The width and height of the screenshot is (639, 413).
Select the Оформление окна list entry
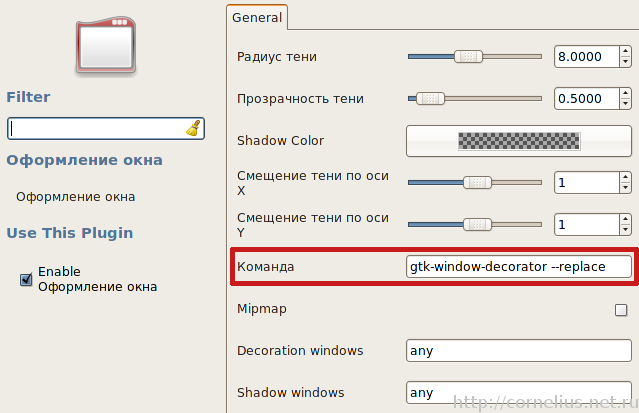[76, 197]
